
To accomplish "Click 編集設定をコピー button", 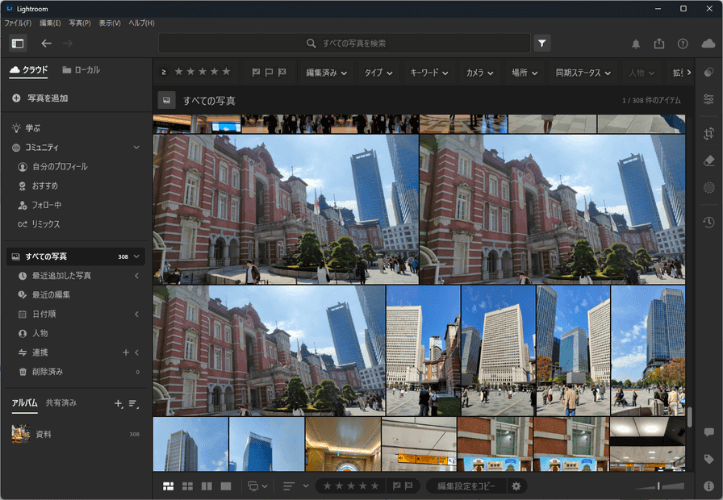I will point(466,486).
